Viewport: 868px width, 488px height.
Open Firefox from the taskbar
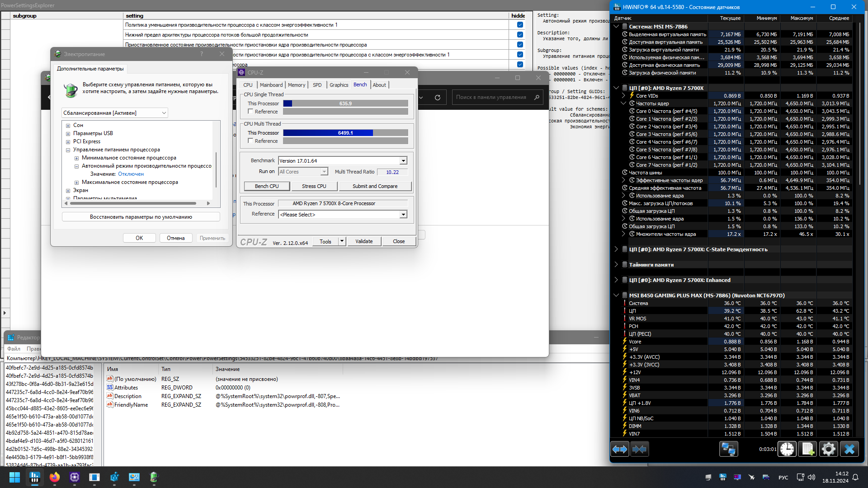55,477
